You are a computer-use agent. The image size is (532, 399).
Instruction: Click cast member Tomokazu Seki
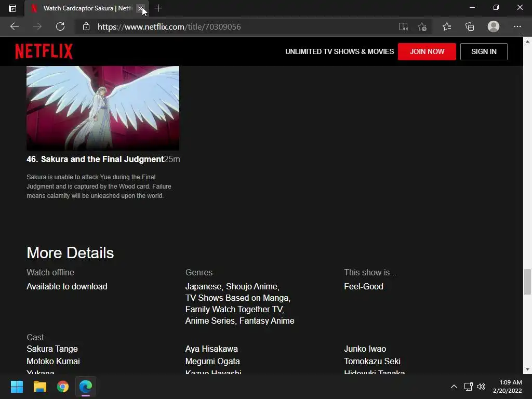coord(372,362)
